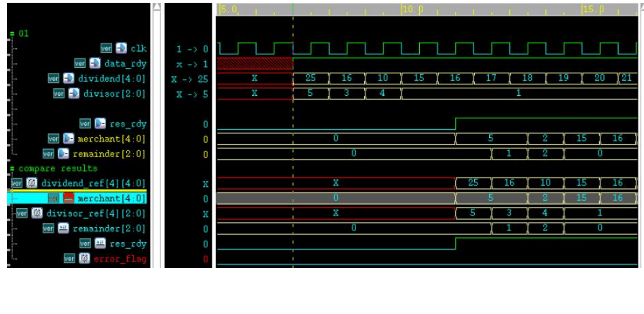Screen dimensions: 644x314
Task: Select the dividend[4:0] signal name
Action: pyautogui.click(x=112, y=79)
